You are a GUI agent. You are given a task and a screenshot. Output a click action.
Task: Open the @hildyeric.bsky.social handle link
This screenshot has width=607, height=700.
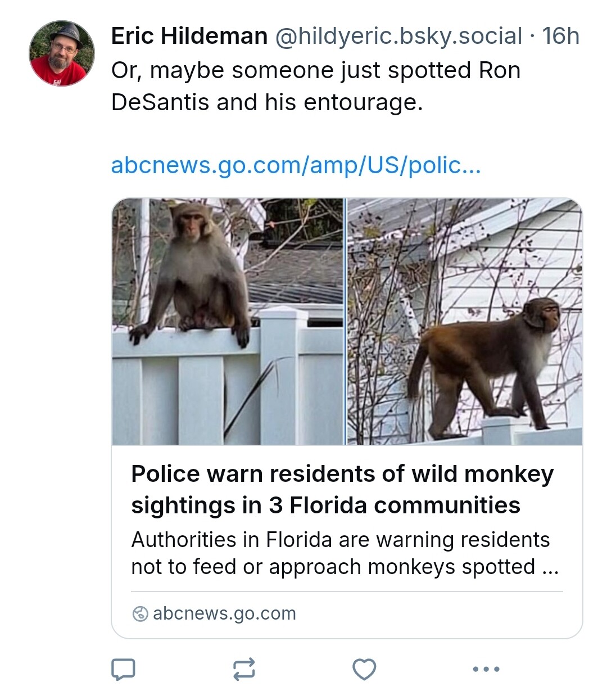(398, 36)
